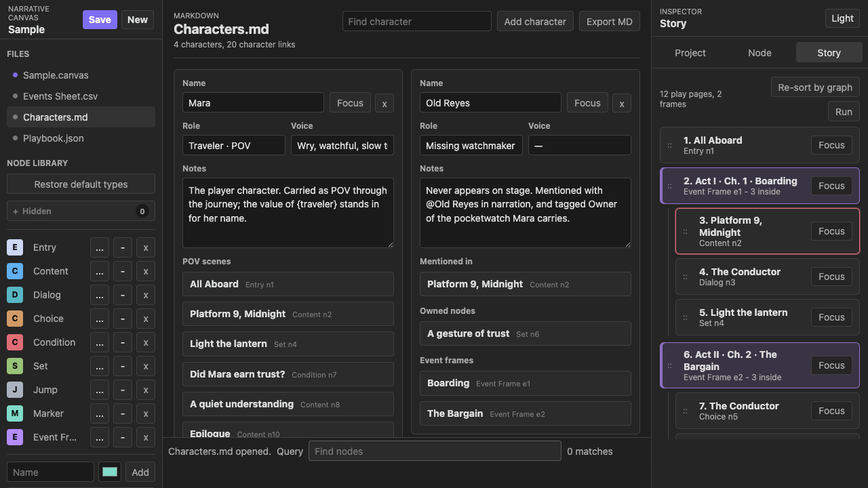Click the Event Frame node type badge
Image resolution: width=868 pixels, height=488 pixels.
pos(15,437)
